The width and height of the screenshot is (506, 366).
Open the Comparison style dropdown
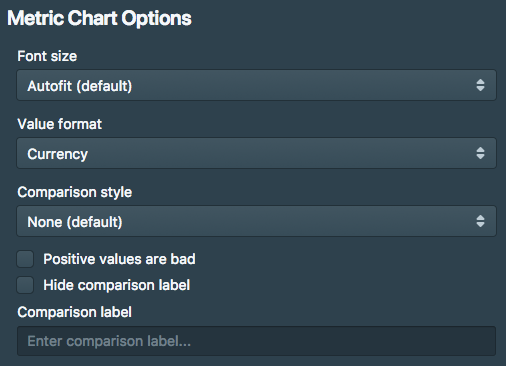pyautogui.click(x=256, y=221)
